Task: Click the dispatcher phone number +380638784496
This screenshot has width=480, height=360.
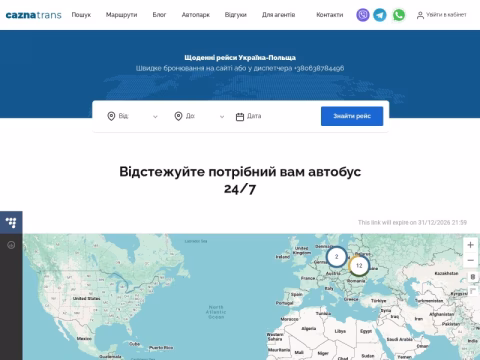Action: 319,68
